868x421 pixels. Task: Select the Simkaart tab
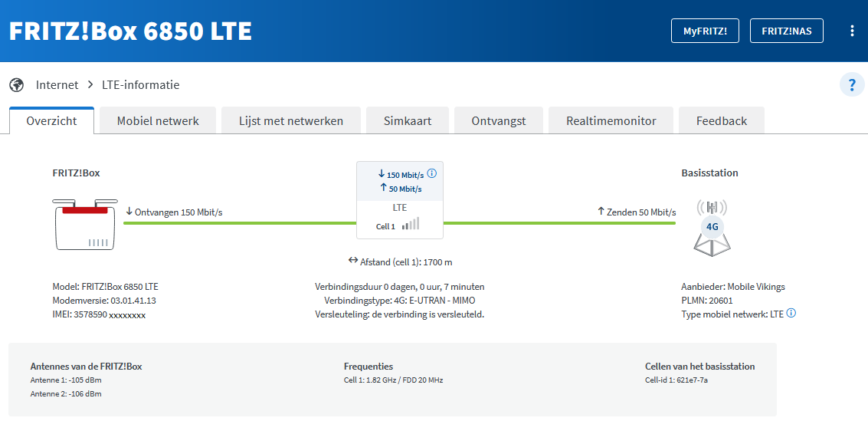coord(408,120)
